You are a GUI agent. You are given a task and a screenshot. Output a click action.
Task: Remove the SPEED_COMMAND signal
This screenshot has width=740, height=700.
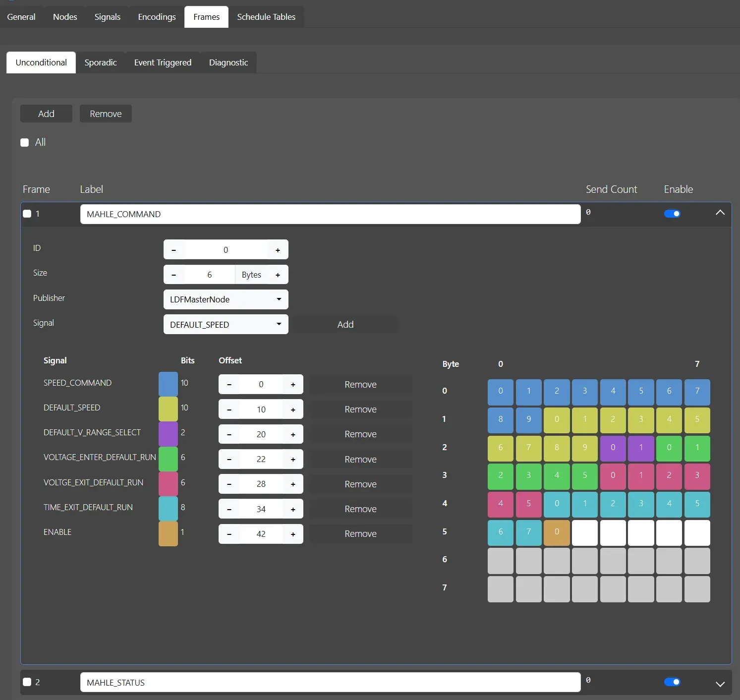tap(361, 385)
